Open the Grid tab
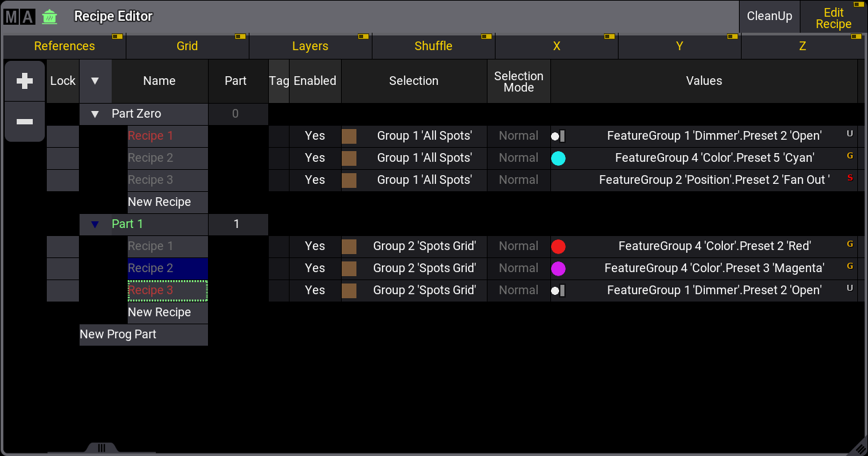 187,46
